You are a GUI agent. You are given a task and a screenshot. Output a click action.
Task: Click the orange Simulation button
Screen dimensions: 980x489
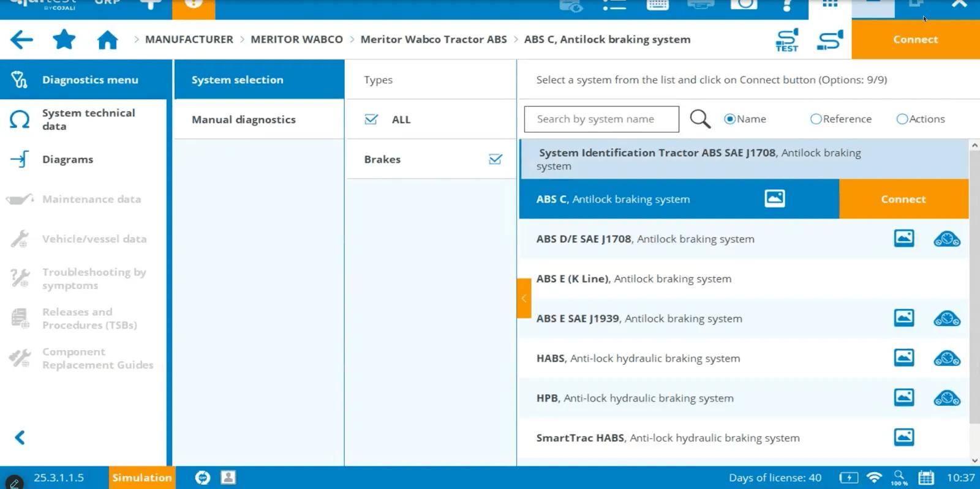pyautogui.click(x=142, y=477)
